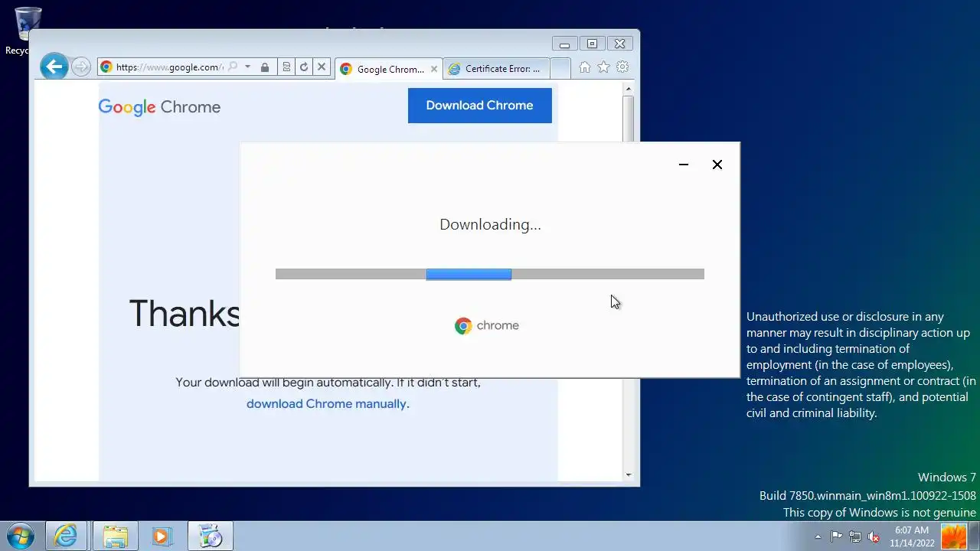Image resolution: width=980 pixels, height=551 pixels.
Task: Maximize the Internet Explorer window
Action: tap(592, 44)
